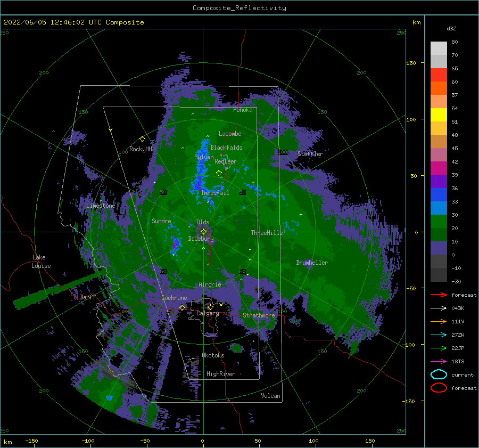Click the yellow diamond marker below RedDeer
479x448 pixels.
click(219, 173)
